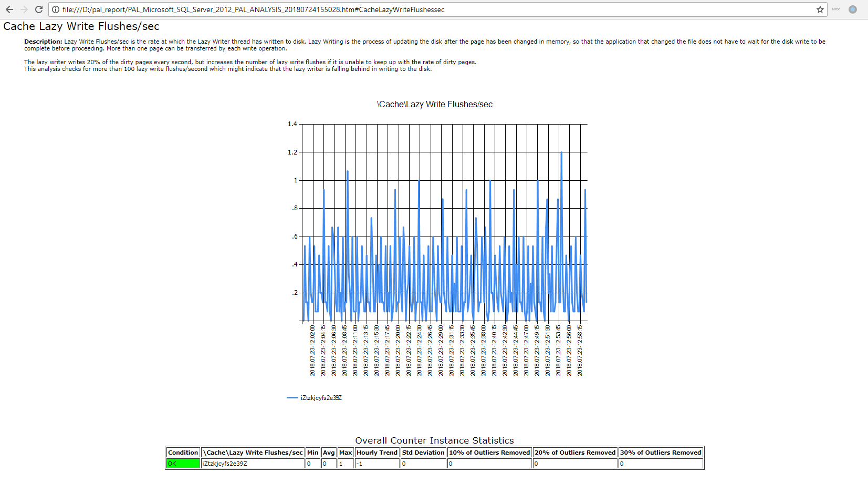Click the 'Std Deviation' column header
The height and width of the screenshot is (493, 868).
pyautogui.click(x=423, y=453)
